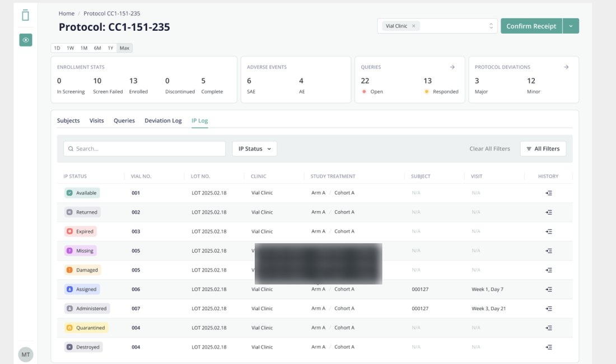This screenshot has width=616, height=364.
Task: Click the Expired status badge
Action: point(81,231)
